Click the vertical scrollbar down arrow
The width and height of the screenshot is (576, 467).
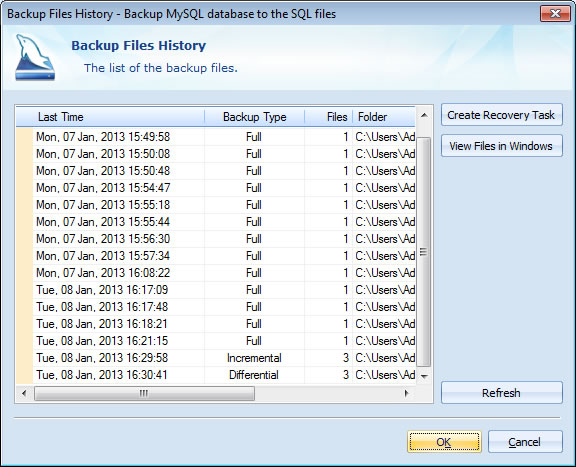click(x=424, y=376)
